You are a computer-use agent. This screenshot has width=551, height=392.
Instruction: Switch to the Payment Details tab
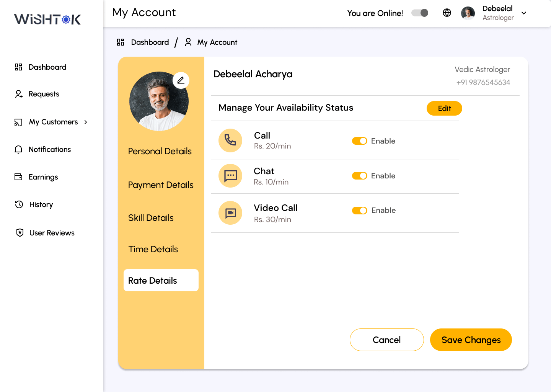point(161,185)
